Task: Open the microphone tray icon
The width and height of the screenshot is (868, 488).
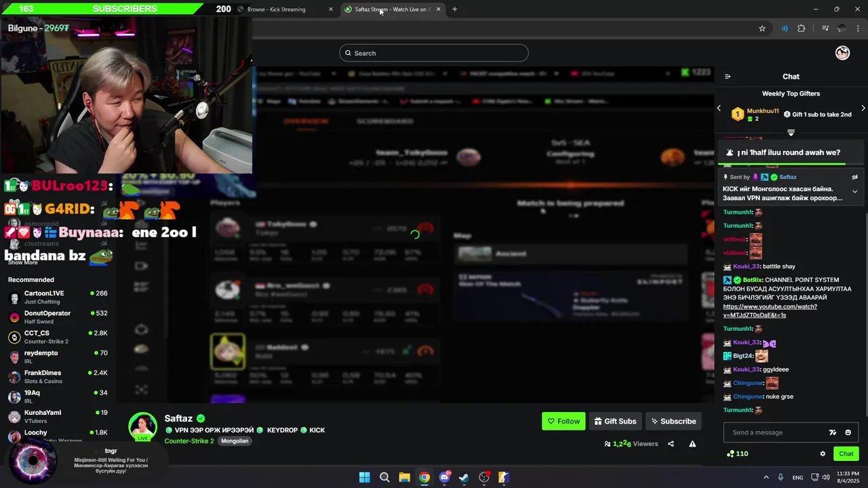Action: pyautogui.click(x=781, y=477)
